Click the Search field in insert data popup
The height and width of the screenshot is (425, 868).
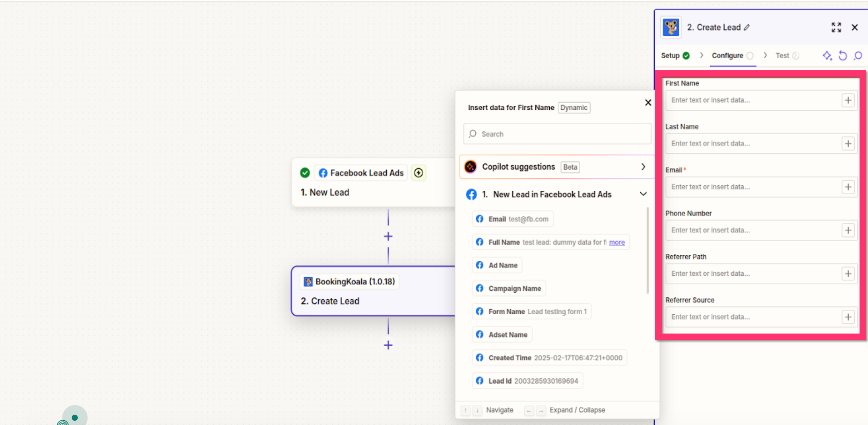coord(558,134)
